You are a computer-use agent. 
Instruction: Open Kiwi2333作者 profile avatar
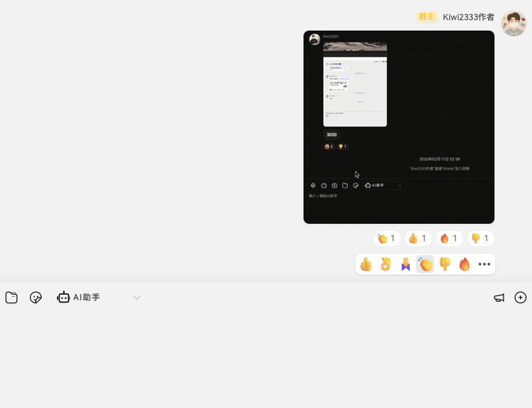(x=514, y=24)
